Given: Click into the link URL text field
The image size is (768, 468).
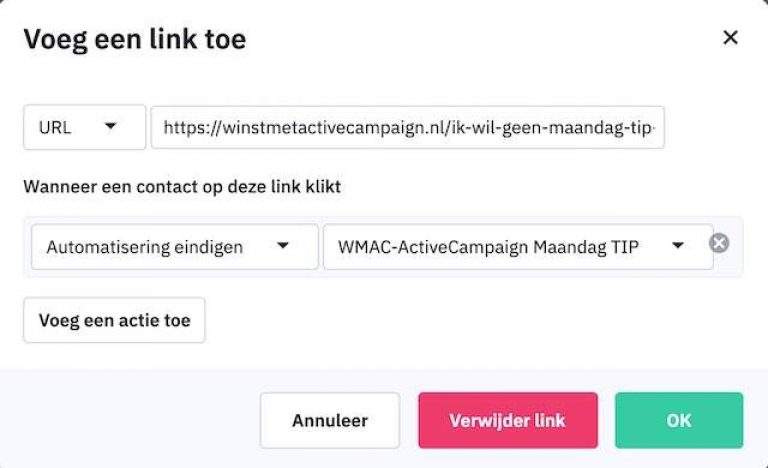Looking at the screenshot, I should 408,128.
